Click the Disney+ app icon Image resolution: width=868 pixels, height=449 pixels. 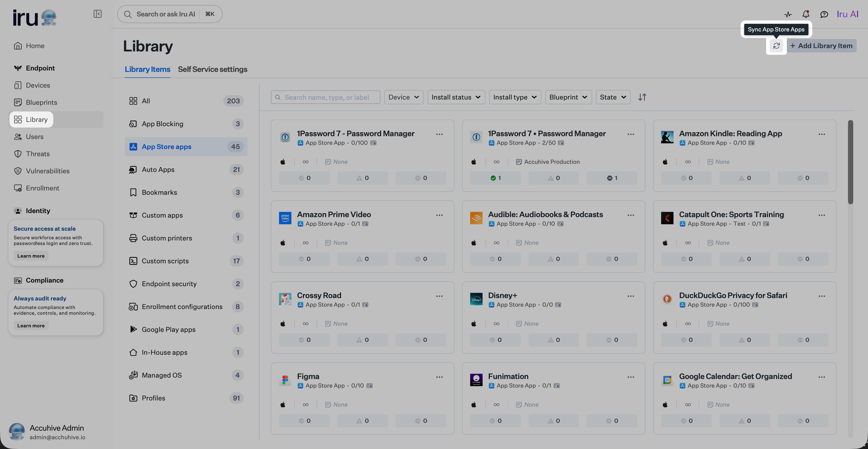(x=476, y=299)
